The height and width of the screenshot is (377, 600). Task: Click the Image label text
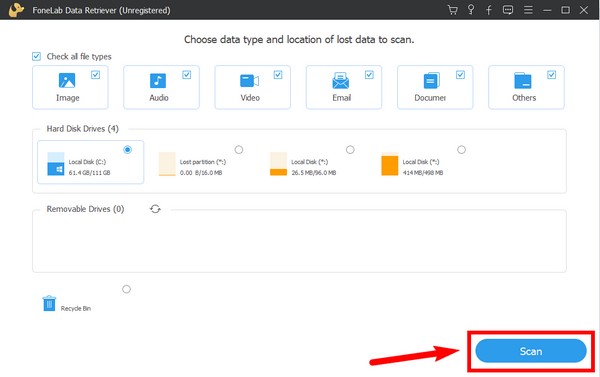68,98
